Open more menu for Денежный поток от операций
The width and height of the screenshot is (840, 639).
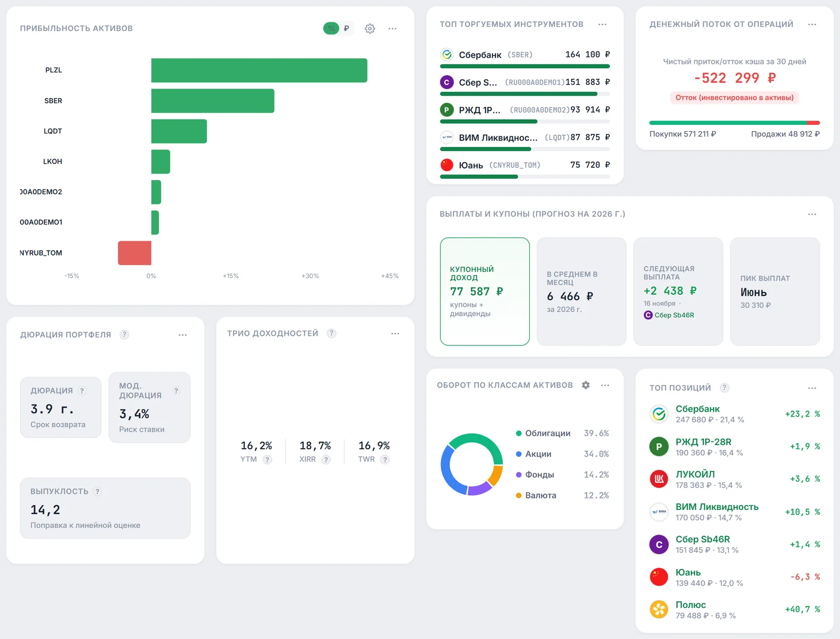[x=812, y=24]
